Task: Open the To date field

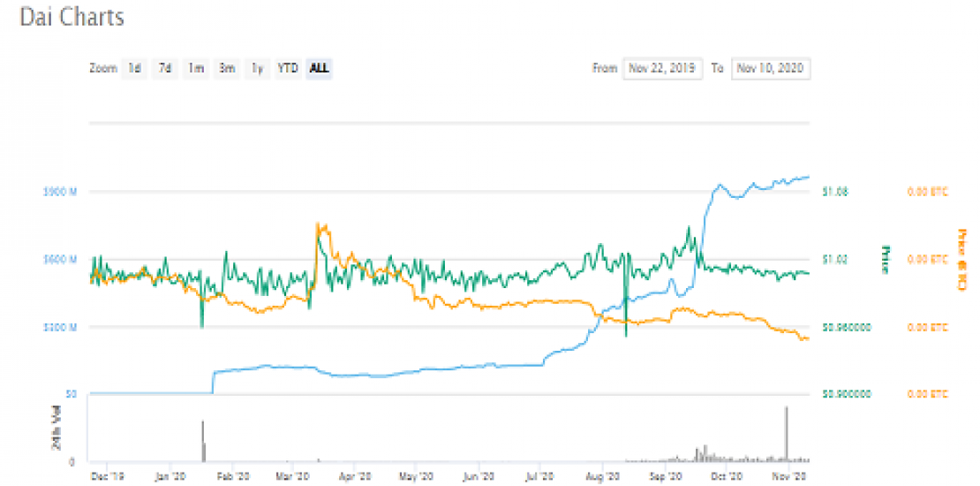Action: pyautogui.click(x=771, y=68)
